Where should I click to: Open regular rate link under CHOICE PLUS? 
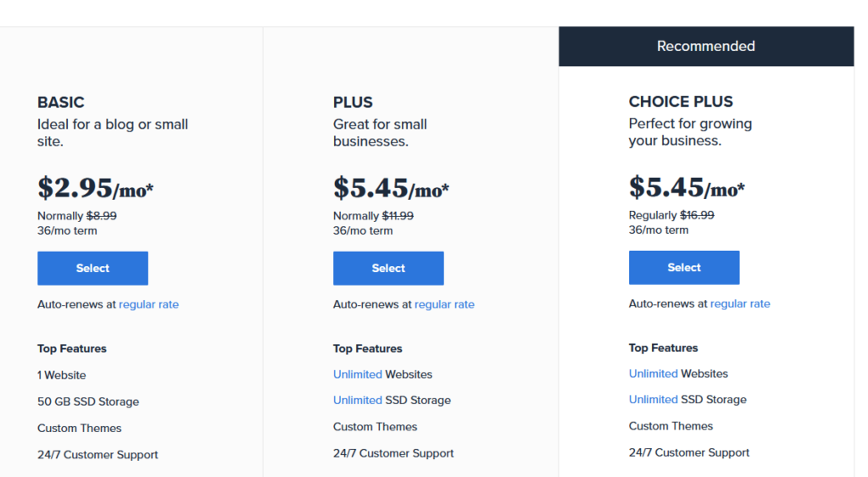(740, 304)
